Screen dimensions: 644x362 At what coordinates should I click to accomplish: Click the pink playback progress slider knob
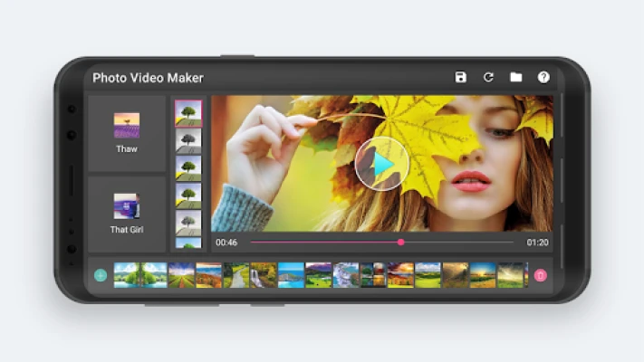400,243
